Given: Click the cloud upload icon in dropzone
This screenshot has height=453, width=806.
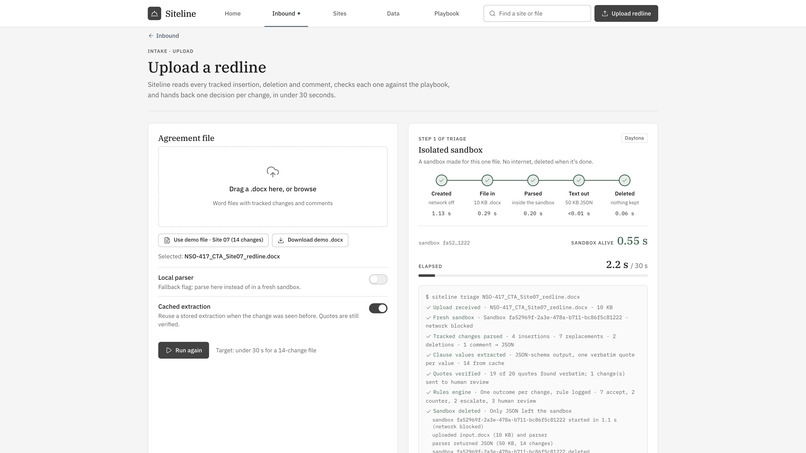Looking at the screenshot, I should click(272, 172).
